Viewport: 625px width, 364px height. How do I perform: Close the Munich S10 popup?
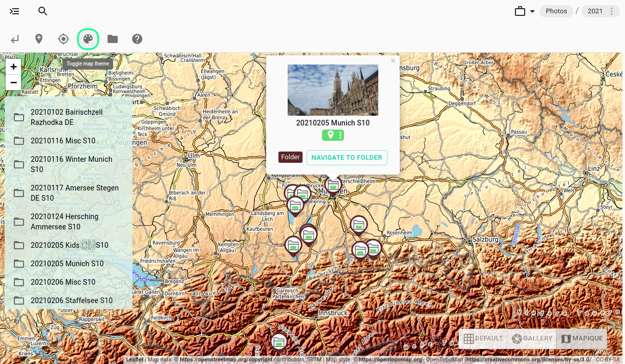click(x=393, y=60)
